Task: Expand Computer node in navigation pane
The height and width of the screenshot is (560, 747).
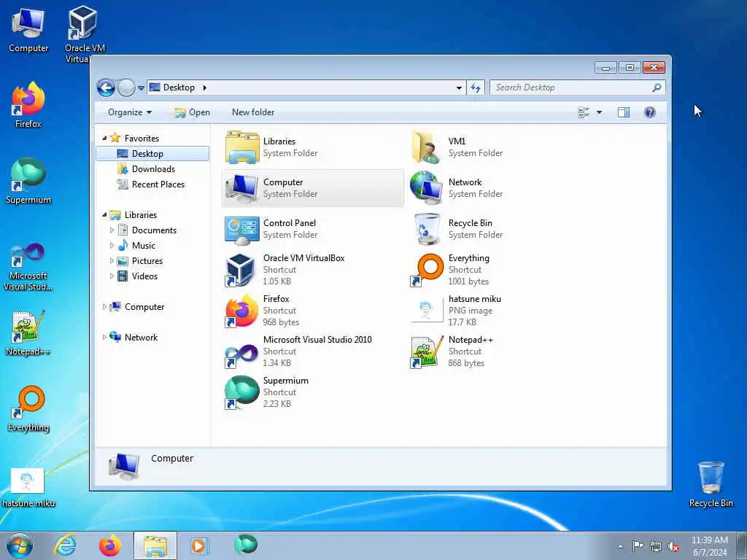Action: (104, 307)
